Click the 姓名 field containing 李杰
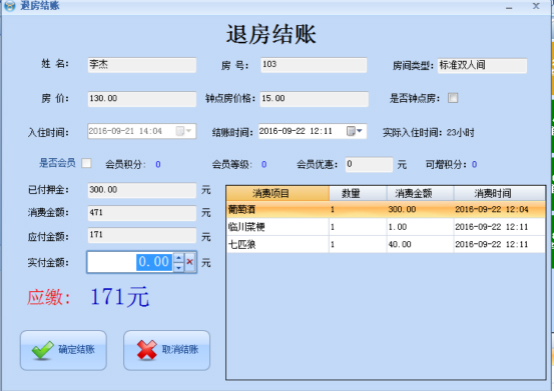Image resolution: width=554 pixels, height=391 pixels. 142,65
